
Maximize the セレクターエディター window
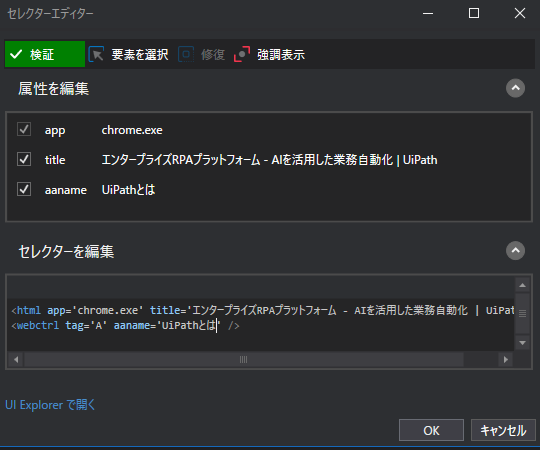[x=474, y=13]
